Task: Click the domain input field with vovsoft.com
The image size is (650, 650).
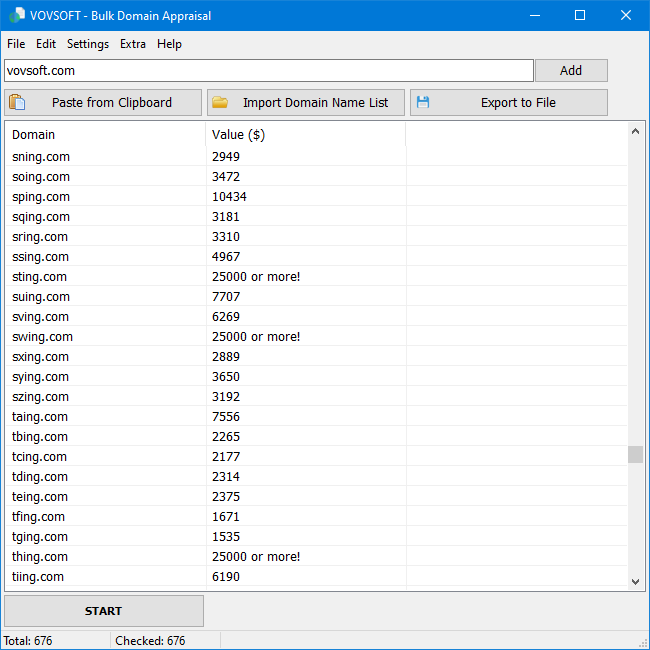Action: point(269,70)
